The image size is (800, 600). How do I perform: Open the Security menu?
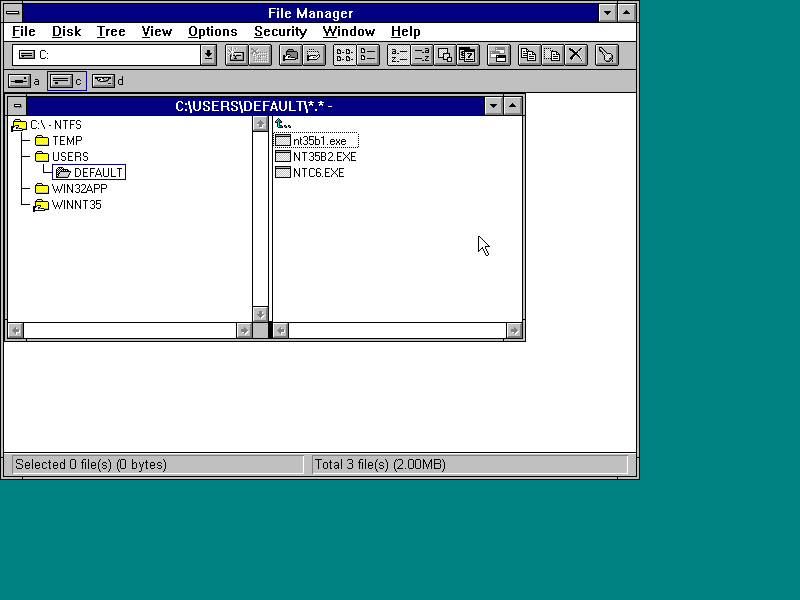pyautogui.click(x=280, y=32)
